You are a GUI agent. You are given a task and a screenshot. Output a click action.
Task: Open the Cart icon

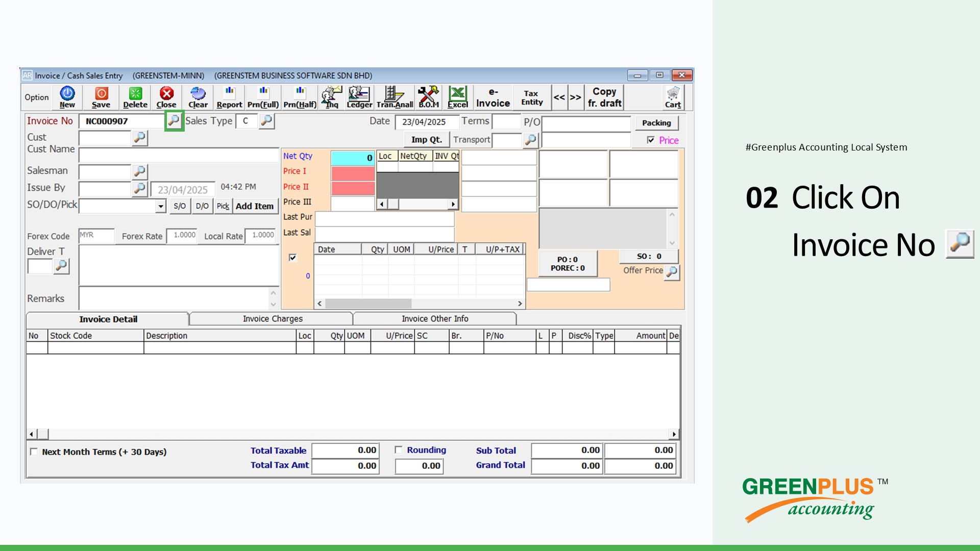[x=673, y=97]
